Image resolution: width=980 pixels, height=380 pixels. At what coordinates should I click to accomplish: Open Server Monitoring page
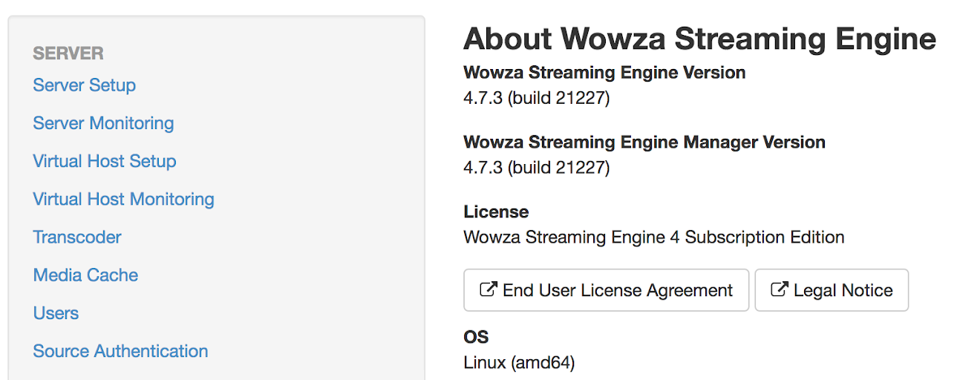click(103, 123)
